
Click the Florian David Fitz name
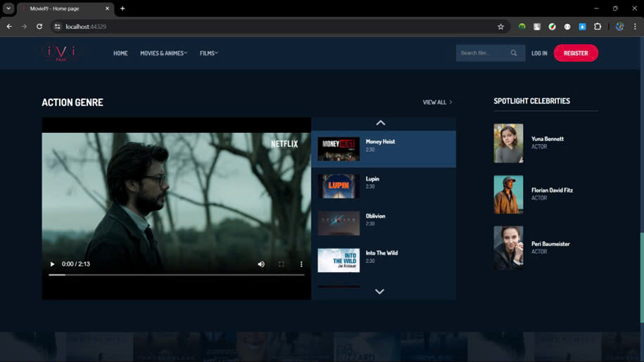pos(552,190)
